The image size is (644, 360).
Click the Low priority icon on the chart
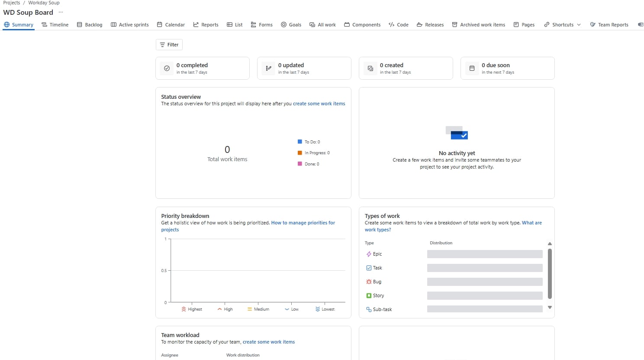[x=287, y=309]
